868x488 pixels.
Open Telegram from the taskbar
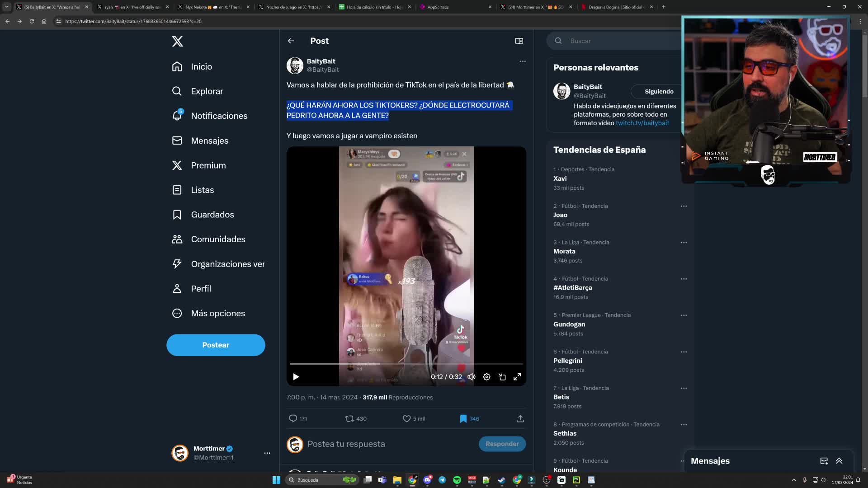(x=442, y=480)
